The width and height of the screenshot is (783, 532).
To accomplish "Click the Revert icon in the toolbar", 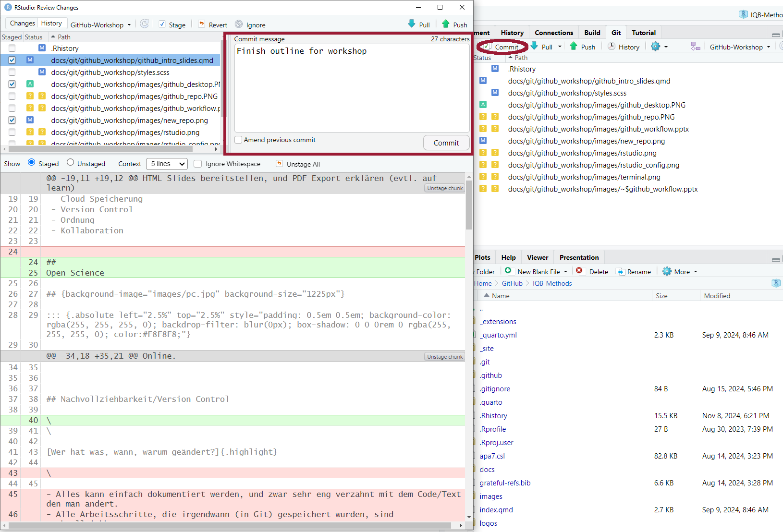I will pyautogui.click(x=202, y=24).
